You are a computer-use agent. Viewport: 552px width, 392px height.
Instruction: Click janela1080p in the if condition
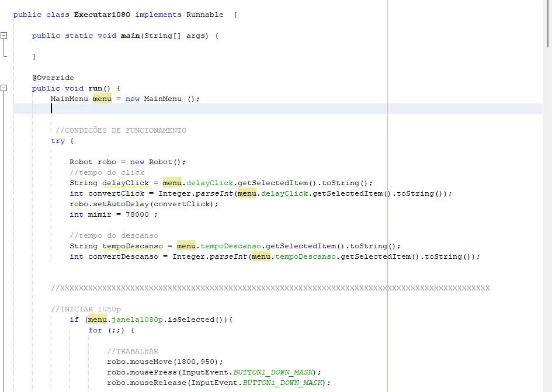click(x=137, y=320)
